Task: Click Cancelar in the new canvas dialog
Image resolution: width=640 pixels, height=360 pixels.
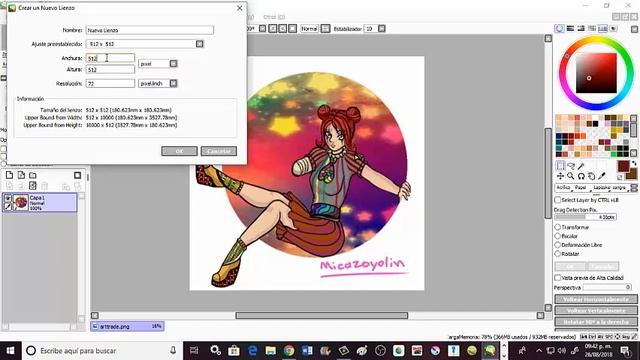Action: tap(219, 151)
